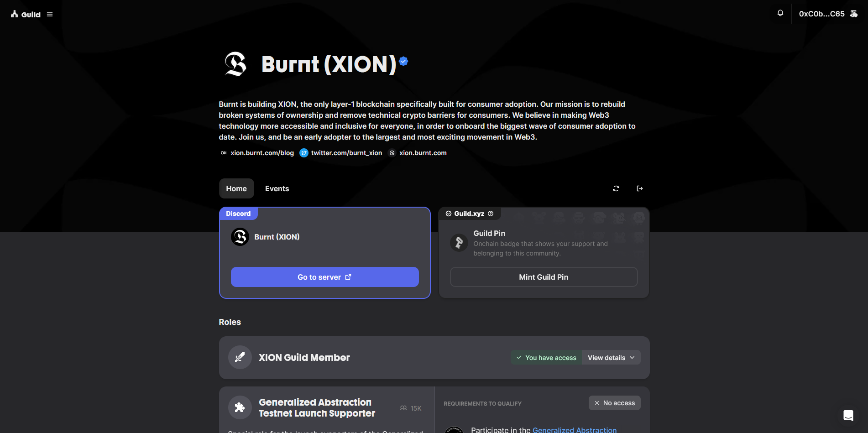
Task: Open the twitter.com/burnt_xion link
Action: click(346, 153)
